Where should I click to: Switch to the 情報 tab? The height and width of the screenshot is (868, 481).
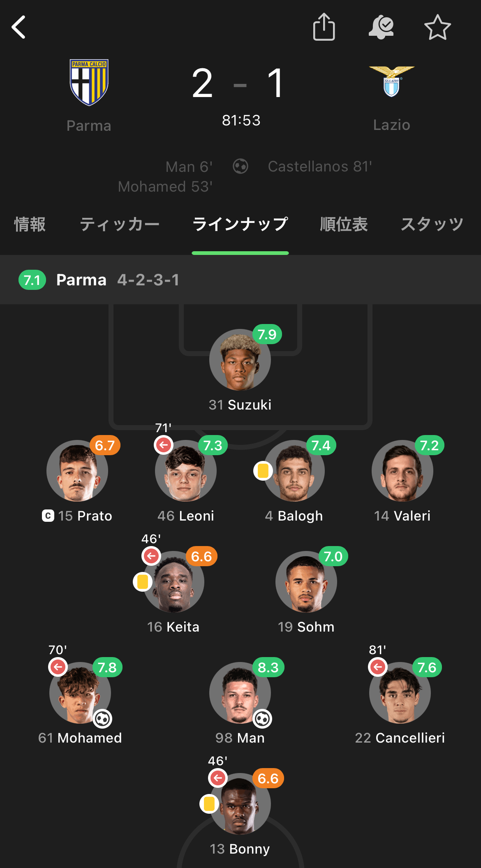(x=30, y=225)
